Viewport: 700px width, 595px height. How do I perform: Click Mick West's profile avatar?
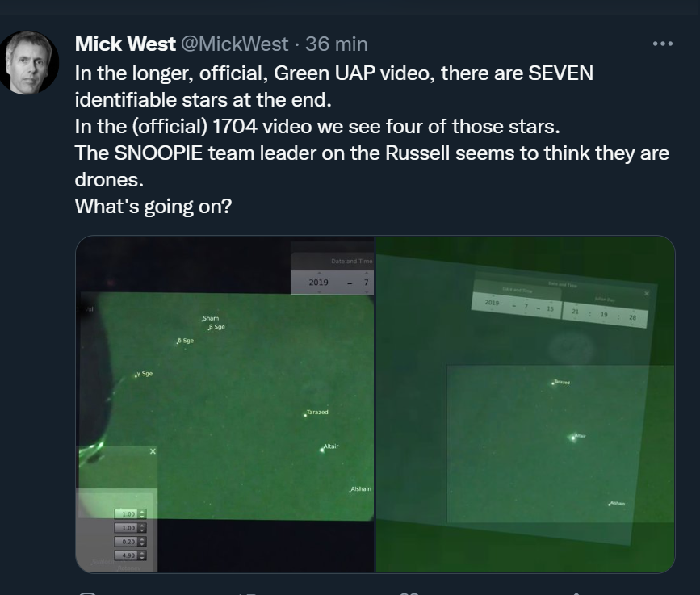click(x=28, y=62)
